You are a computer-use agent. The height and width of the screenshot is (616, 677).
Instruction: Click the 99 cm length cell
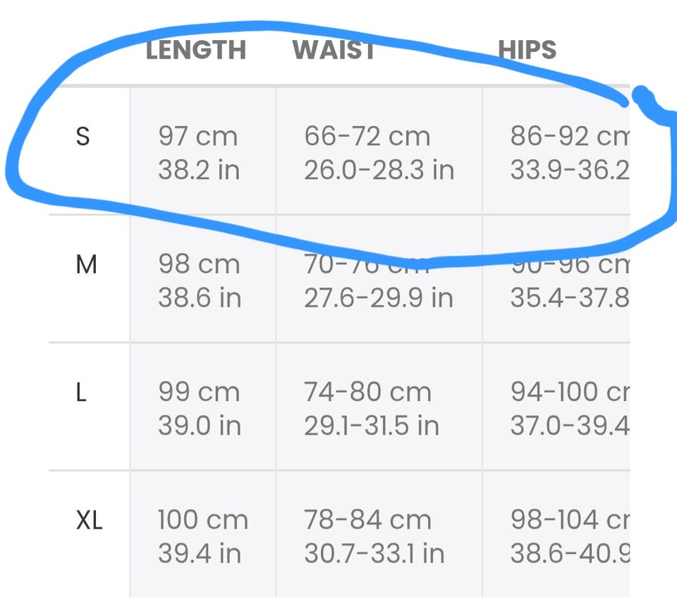pos(202,407)
